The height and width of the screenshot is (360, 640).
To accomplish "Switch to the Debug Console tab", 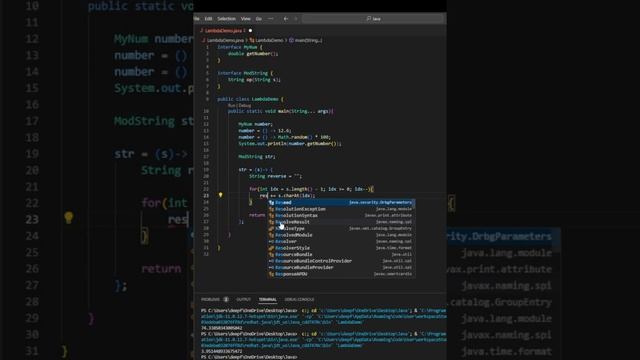I will click(299, 300).
